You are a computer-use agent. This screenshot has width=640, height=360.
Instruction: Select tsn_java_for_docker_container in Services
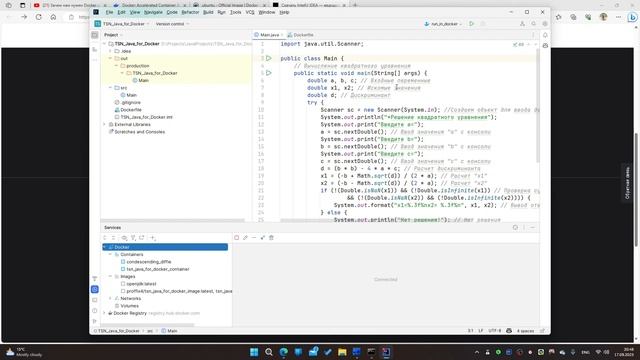[155, 269]
